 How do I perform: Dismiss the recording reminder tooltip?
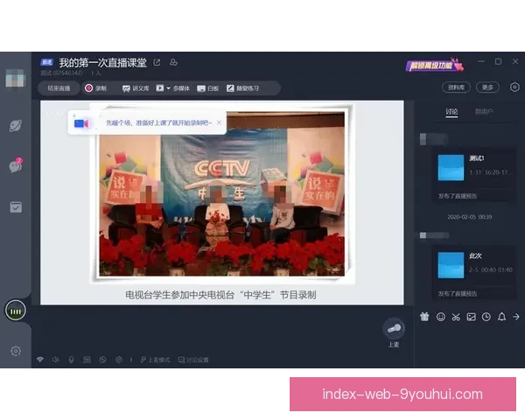[219, 122]
